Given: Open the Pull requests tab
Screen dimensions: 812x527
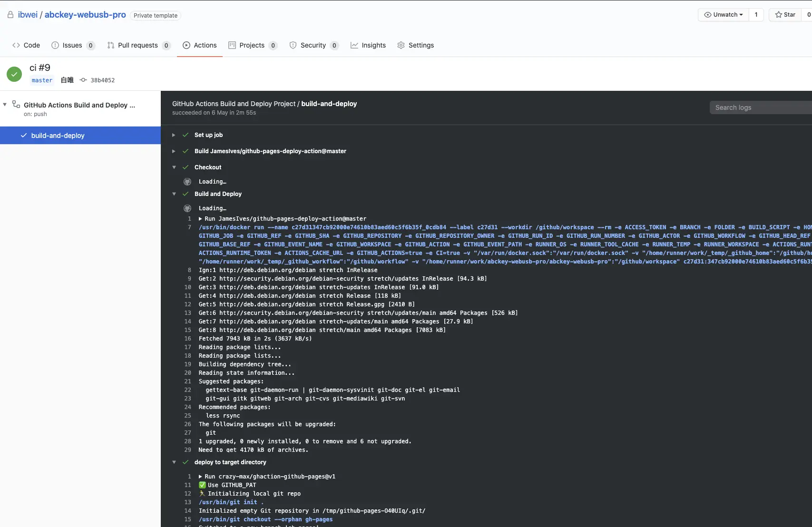Looking at the screenshot, I should pyautogui.click(x=139, y=45).
